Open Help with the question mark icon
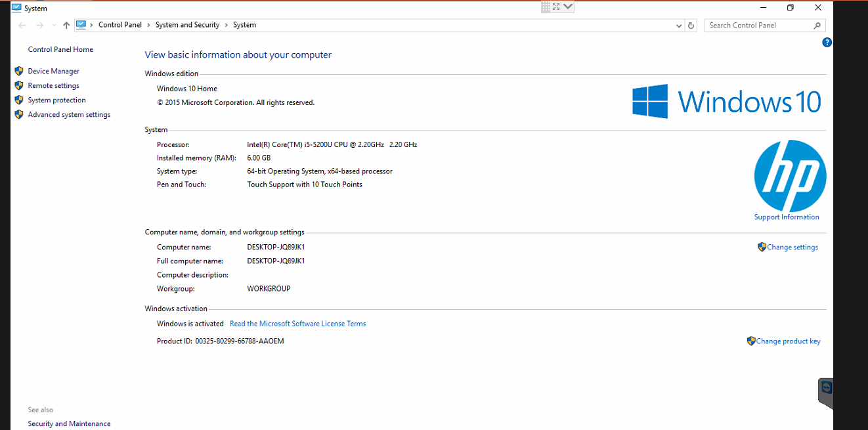 pyautogui.click(x=827, y=43)
